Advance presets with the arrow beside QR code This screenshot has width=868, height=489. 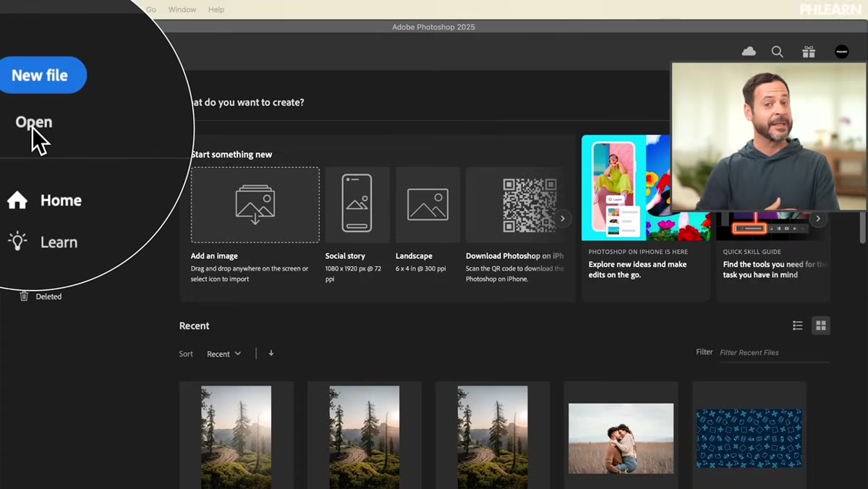[563, 218]
